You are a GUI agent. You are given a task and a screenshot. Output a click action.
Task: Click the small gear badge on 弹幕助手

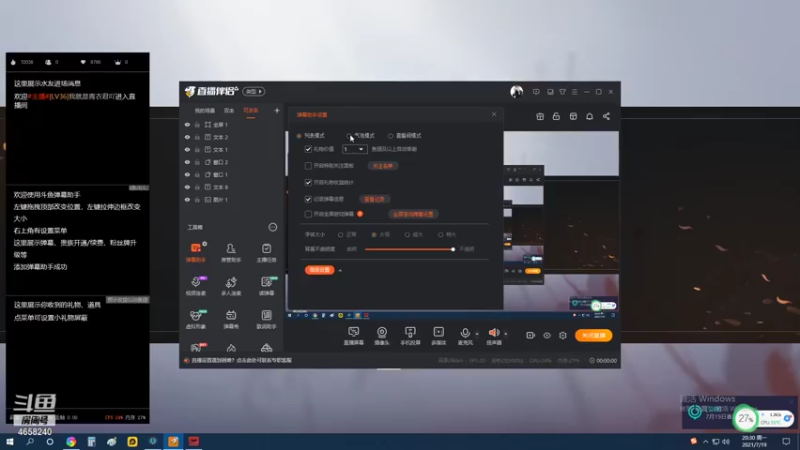[205, 244]
